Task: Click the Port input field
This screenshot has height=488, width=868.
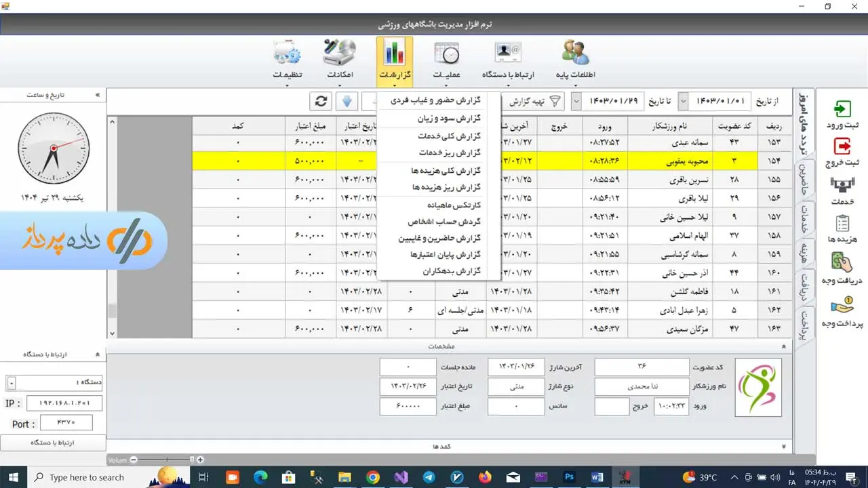Action: click(66, 424)
